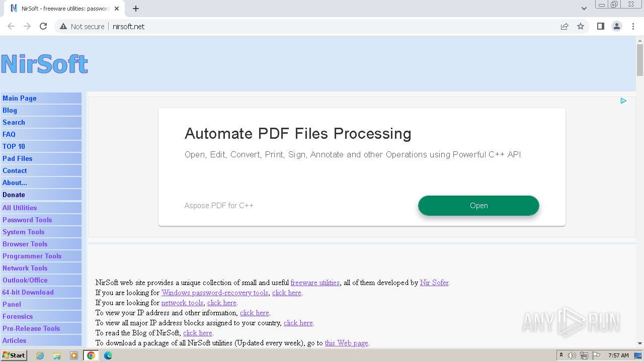
Task: Click the page vertical scrollbar thumb
Action: click(640, 60)
